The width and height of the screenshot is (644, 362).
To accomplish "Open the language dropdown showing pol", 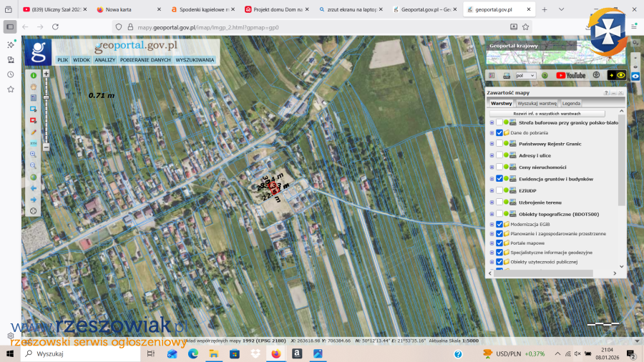I will pos(525,75).
